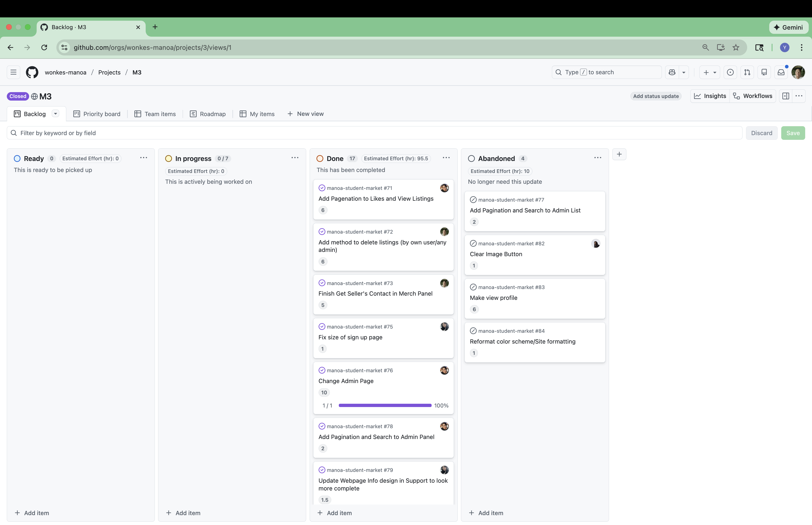Open the global navigation hamburger menu
Viewport: 812px width, 525px height.
coord(13,72)
